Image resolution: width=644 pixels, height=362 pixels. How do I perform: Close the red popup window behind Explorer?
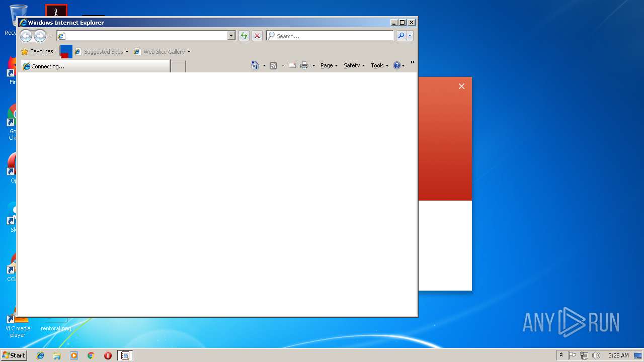(461, 86)
